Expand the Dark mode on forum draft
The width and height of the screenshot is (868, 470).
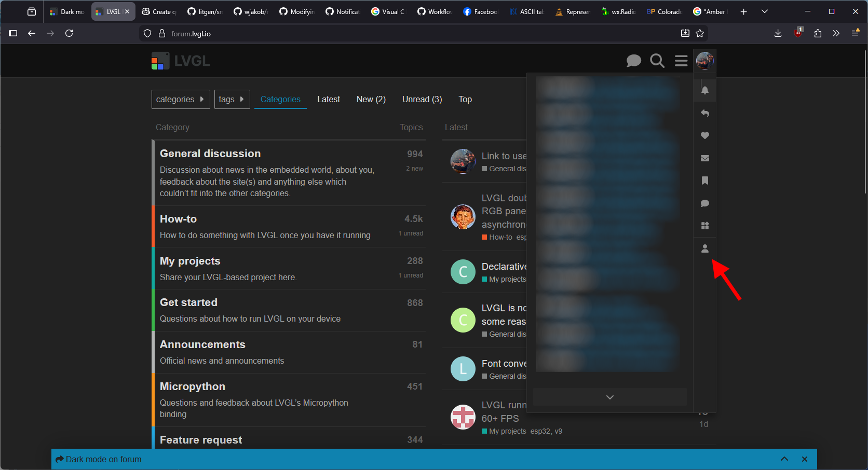click(784, 459)
